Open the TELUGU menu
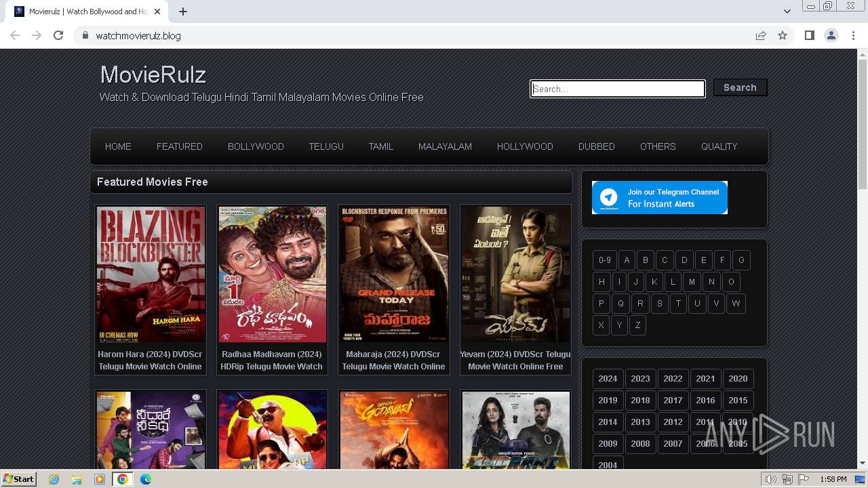This screenshot has width=868, height=488. tap(326, 146)
